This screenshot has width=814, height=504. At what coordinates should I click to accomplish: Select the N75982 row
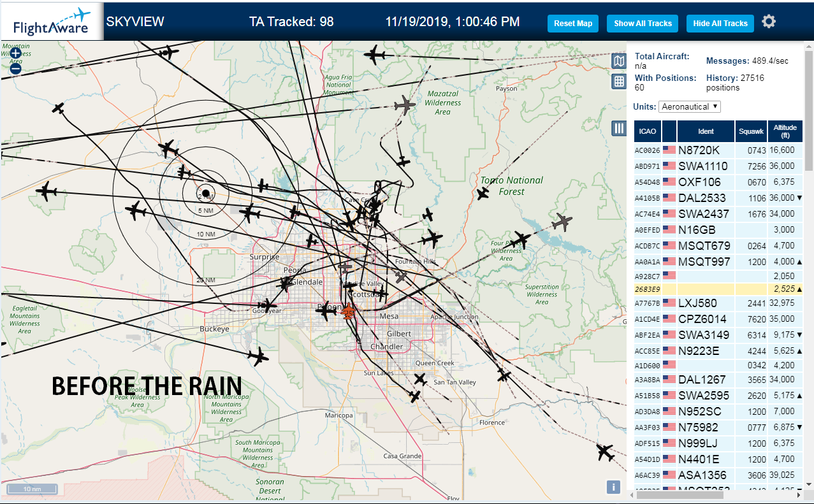pos(719,428)
